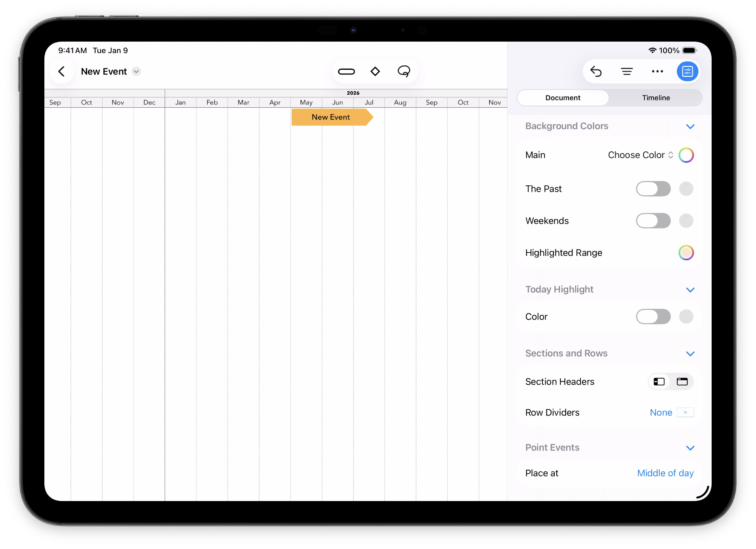Select the diamond point event tool
756x549 pixels.
(x=375, y=71)
